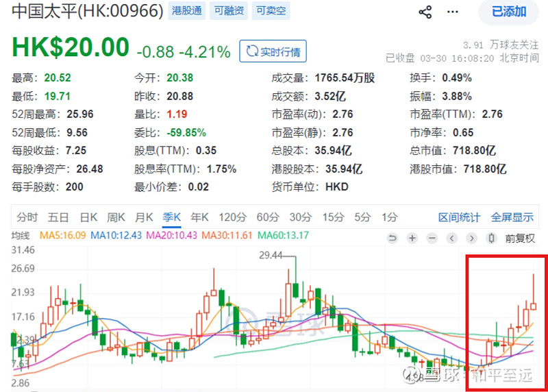
Task: Click the 市净率 value 0.65
Action: click(463, 133)
